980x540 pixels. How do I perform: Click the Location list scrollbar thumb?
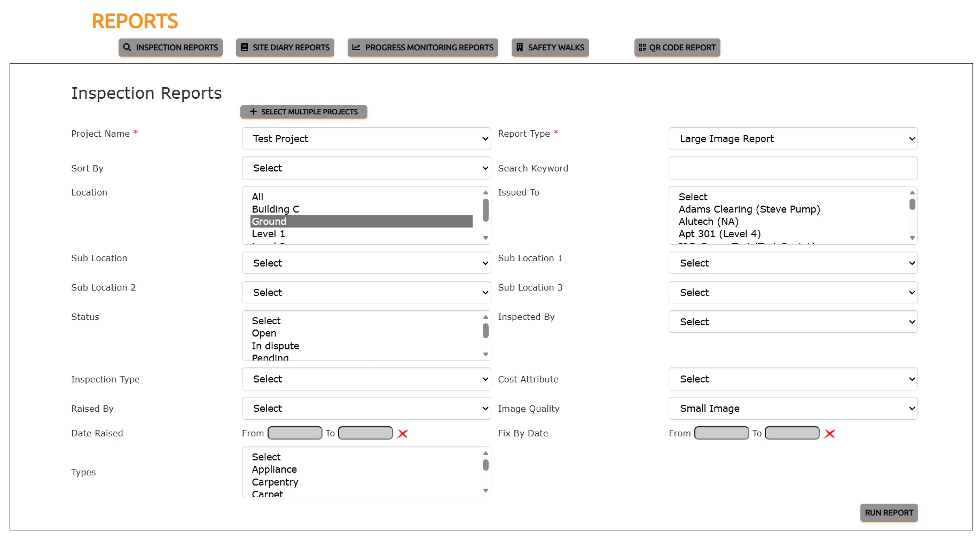click(x=485, y=210)
